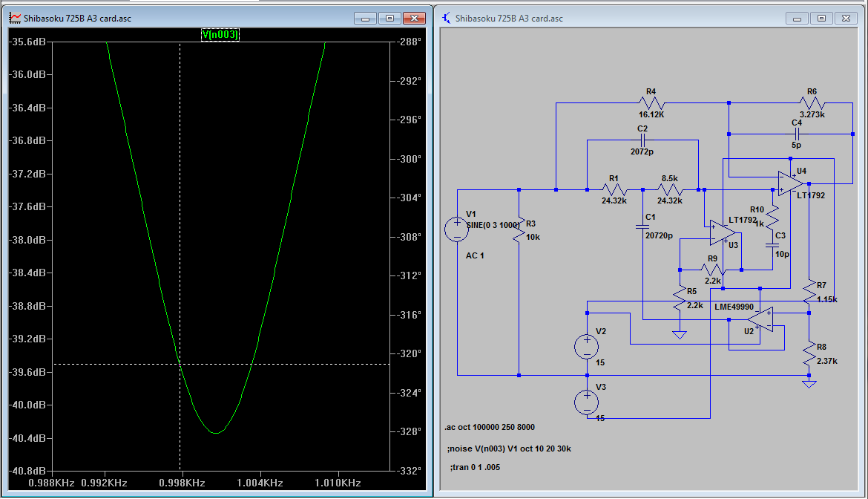Select capacitor C2 symbol
868x499 pixels.
coord(642,140)
